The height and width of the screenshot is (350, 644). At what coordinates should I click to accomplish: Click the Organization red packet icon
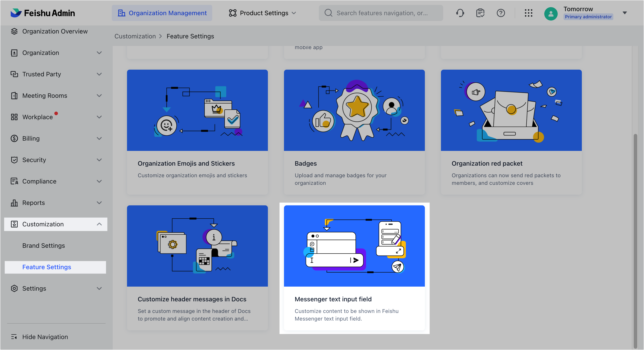511,110
